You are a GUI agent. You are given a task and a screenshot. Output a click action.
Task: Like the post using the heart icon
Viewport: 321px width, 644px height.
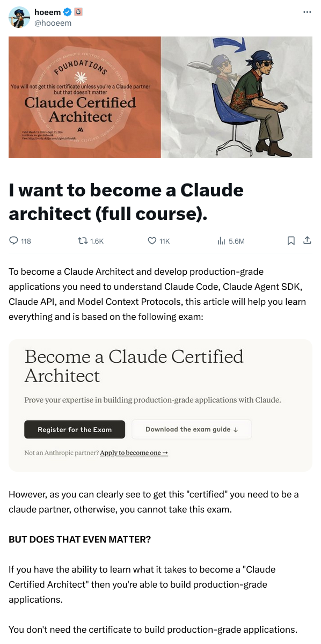coord(151,241)
